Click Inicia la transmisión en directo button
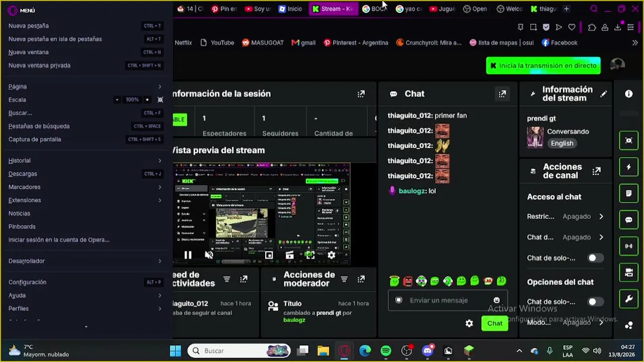 543,65
